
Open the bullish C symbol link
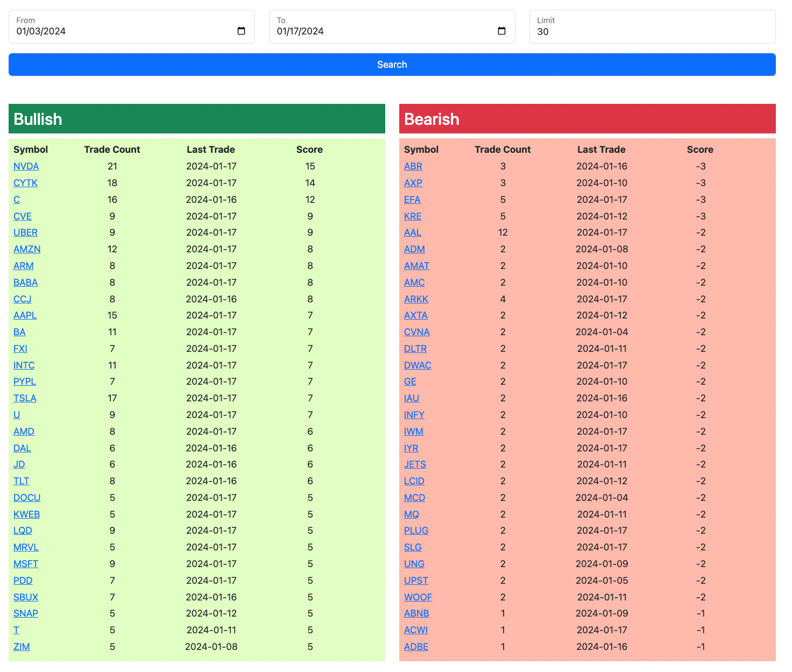point(17,200)
